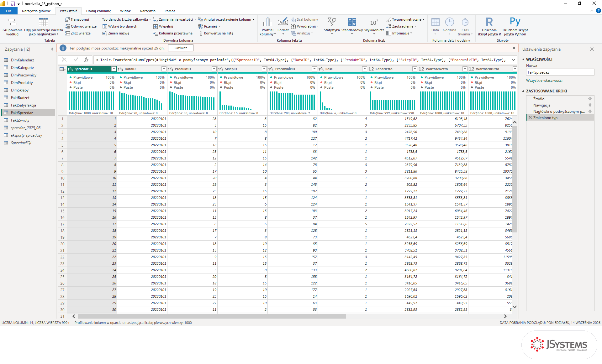602x364 pixels.
Task: Confirm formula with the checkmark icon
Action: tap(76, 60)
